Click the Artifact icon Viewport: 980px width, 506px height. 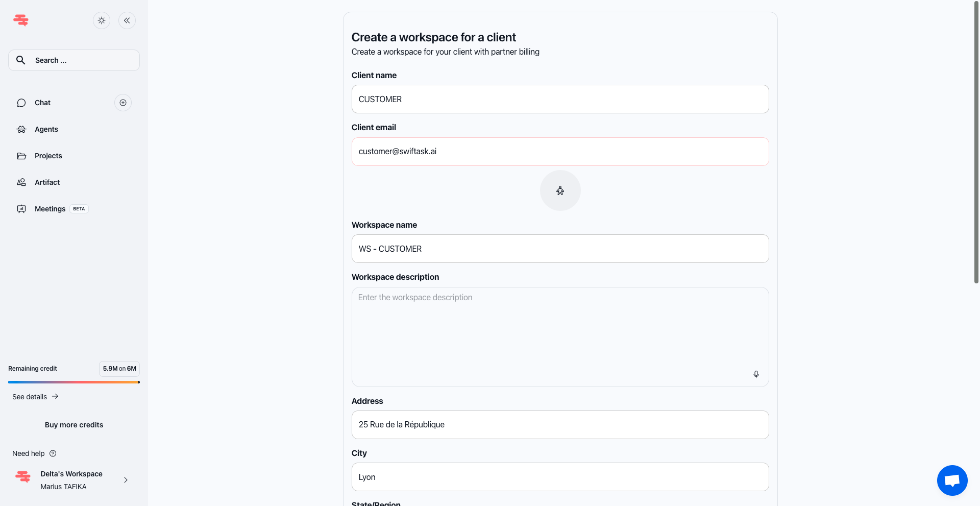point(21,182)
